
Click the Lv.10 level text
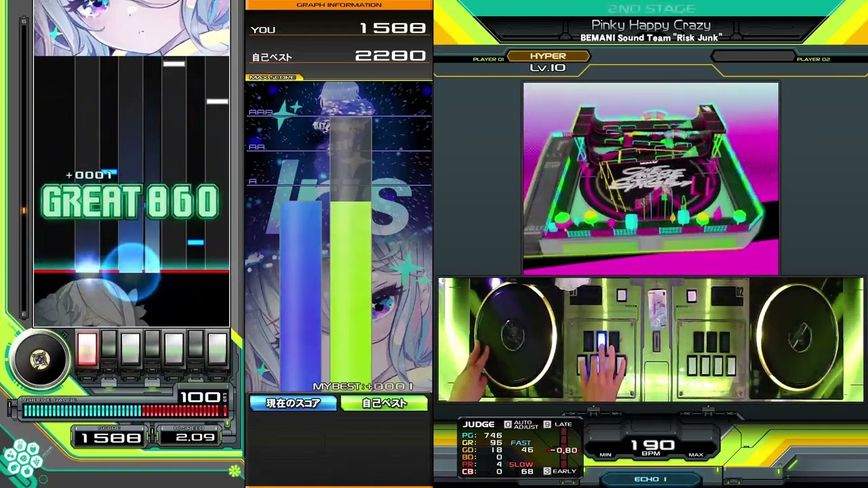548,68
